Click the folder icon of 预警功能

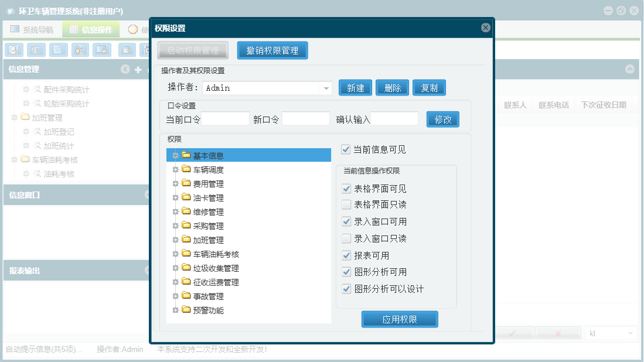tap(186, 309)
